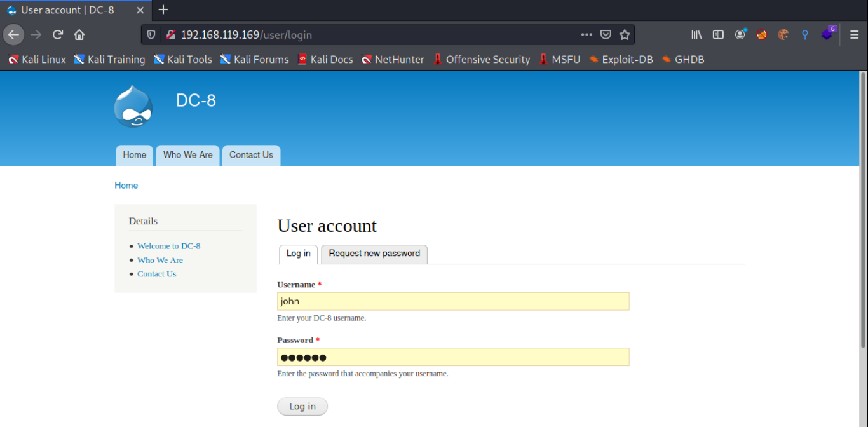Open the browser home page
The width and height of the screenshot is (868, 427).
click(x=79, y=35)
